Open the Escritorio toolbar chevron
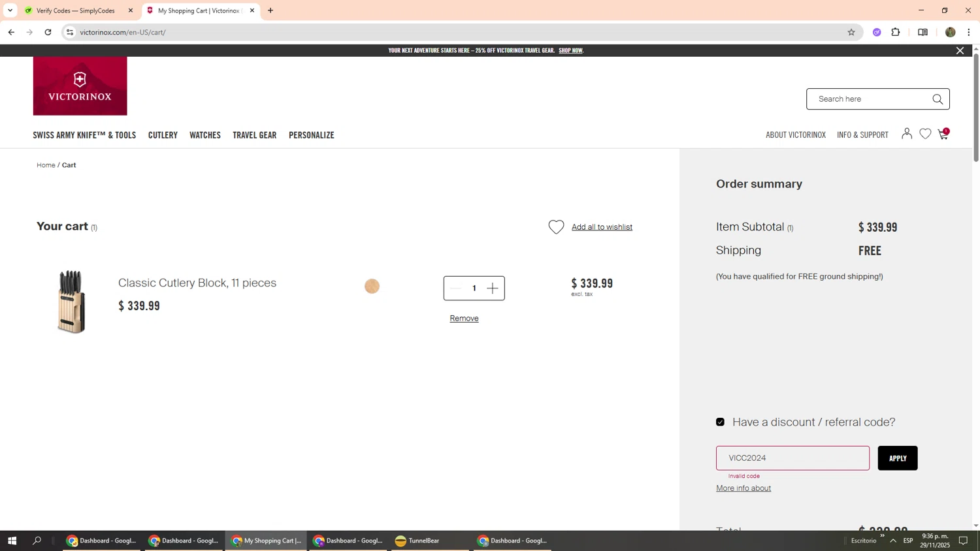 882,536
